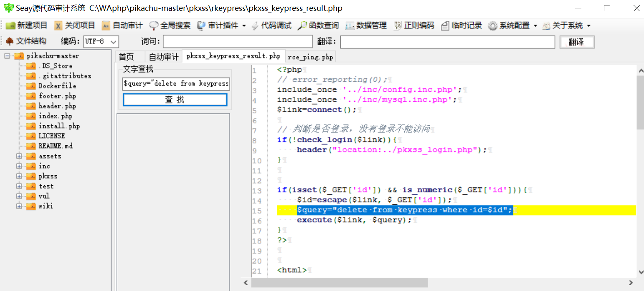The height and width of the screenshot is (291, 644).
Task: Click the 翻译 translate button
Action: (x=576, y=42)
